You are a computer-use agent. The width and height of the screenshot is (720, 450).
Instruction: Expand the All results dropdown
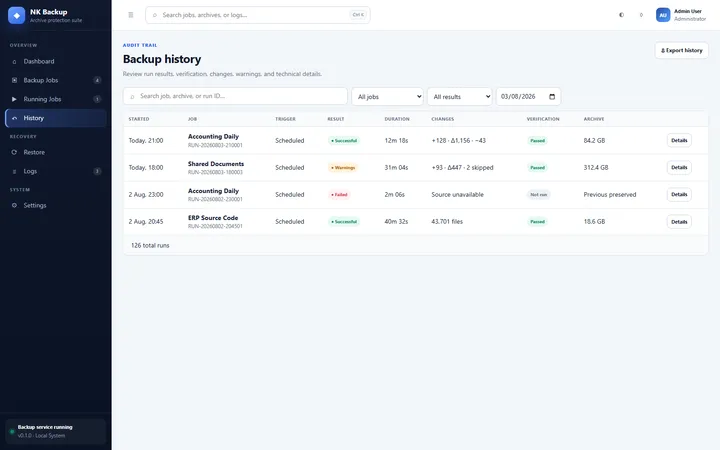(x=460, y=96)
